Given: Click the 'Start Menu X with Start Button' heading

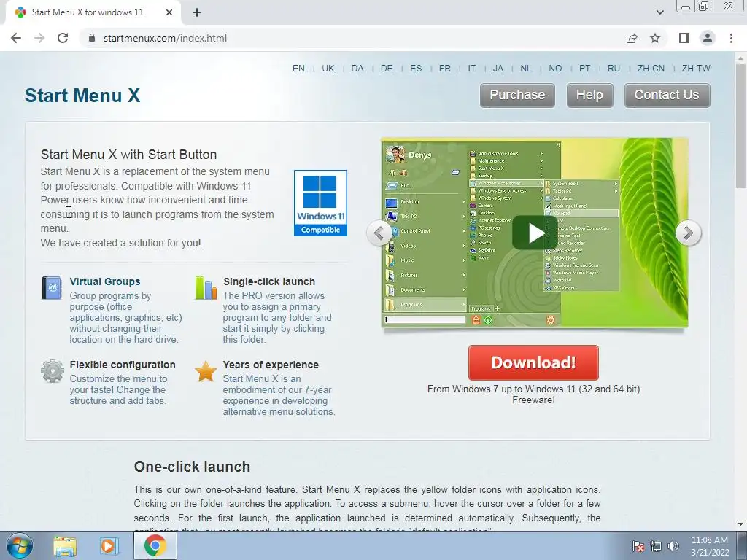Looking at the screenshot, I should [x=128, y=155].
